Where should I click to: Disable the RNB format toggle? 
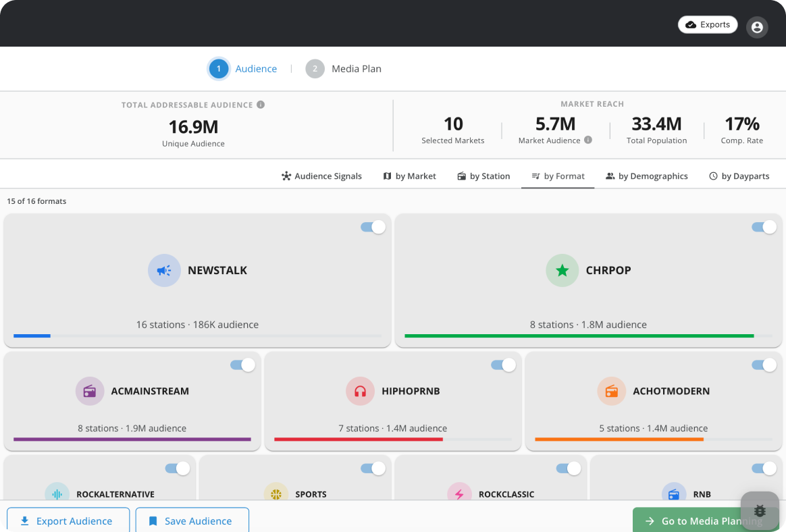point(764,469)
